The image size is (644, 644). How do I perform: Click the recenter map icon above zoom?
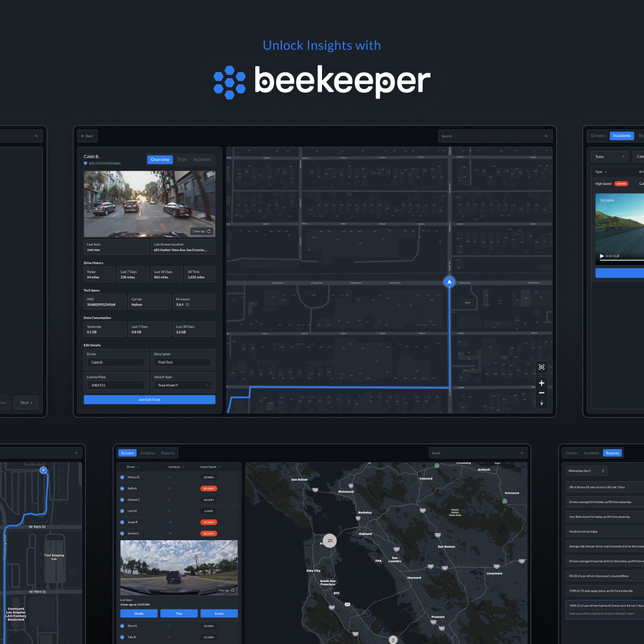pyautogui.click(x=541, y=367)
